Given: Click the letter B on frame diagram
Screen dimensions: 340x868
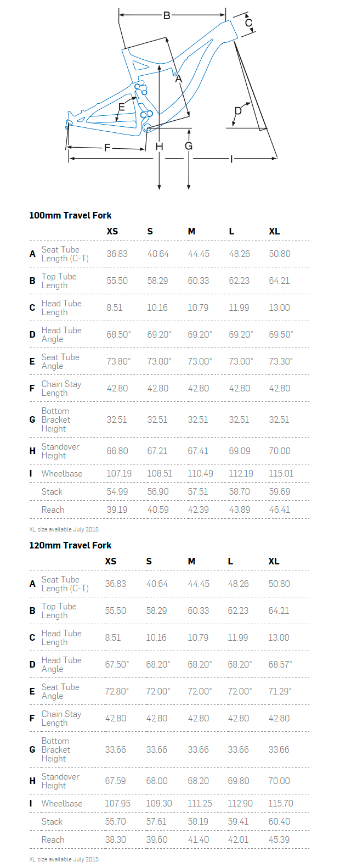Looking at the screenshot, I should pos(167,15).
